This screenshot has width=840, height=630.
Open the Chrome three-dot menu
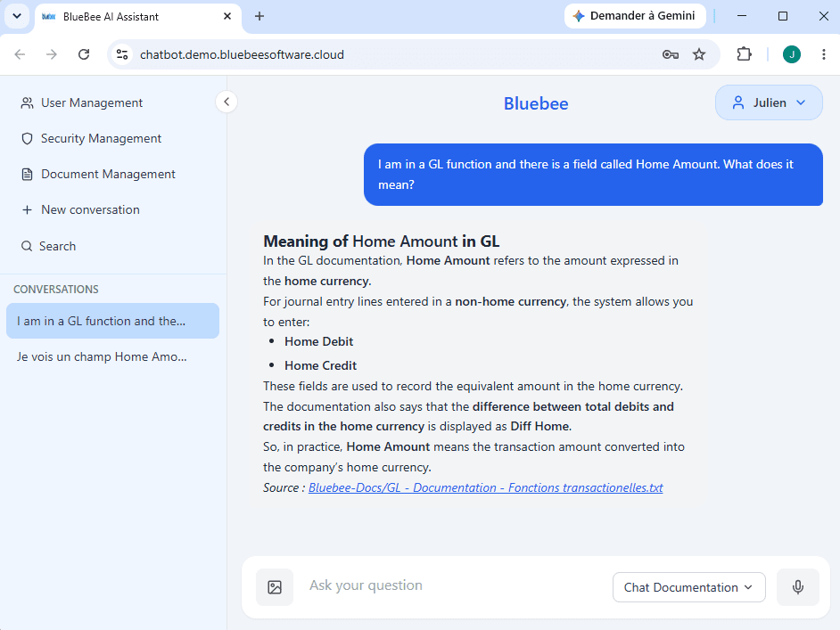(823, 54)
